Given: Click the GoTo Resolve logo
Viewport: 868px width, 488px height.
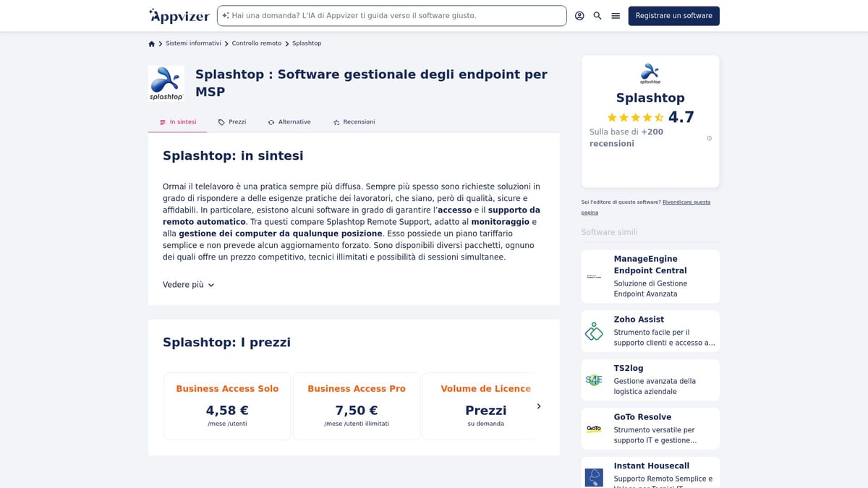Looking at the screenshot, I should 594,429.
